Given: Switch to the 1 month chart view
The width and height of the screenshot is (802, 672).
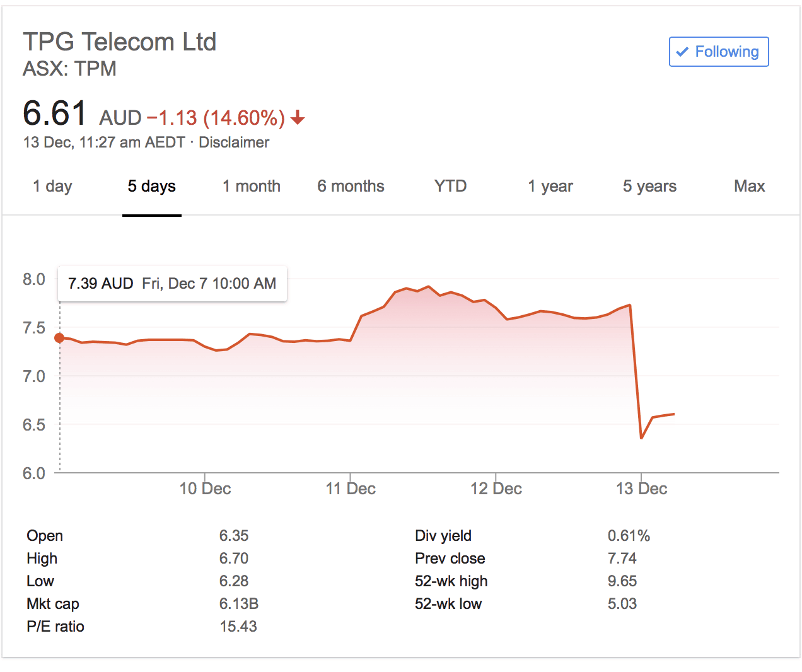Looking at the screenshot, I should coord(251,186).
